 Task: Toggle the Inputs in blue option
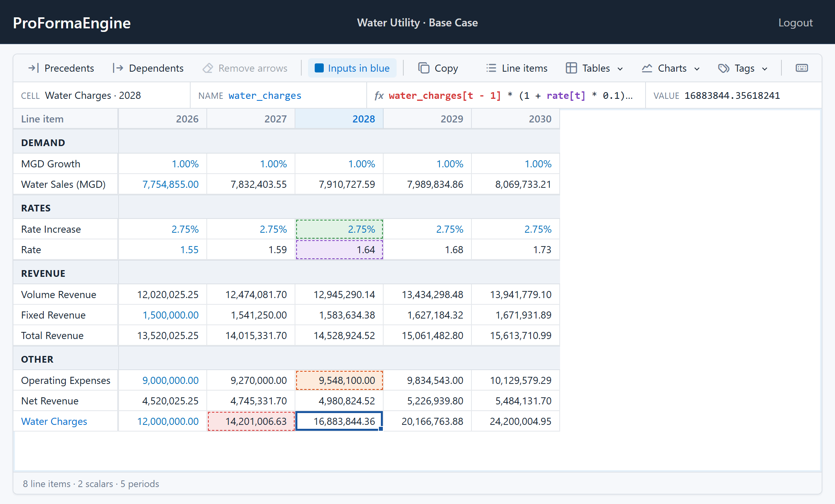coord(352,68)
